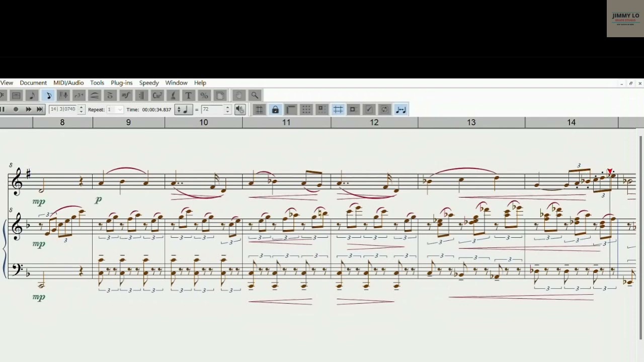Click the Record button
Screen dimensions: 644x362
pyautogui.click(x=16, y=110)
